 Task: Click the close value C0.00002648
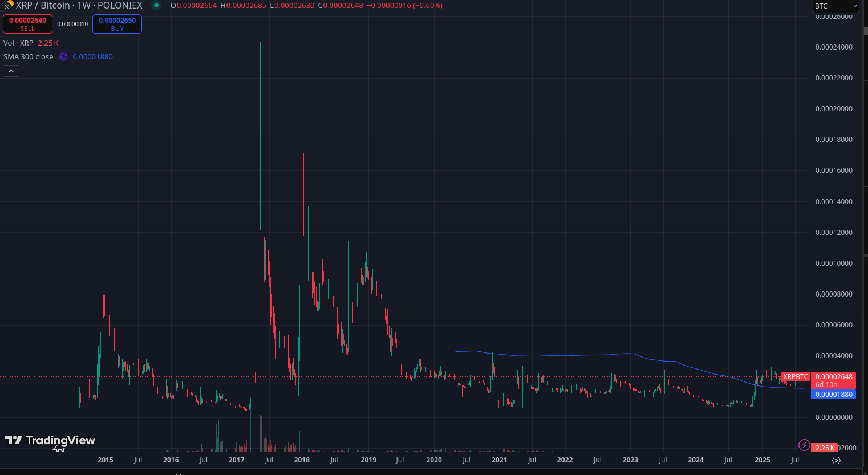click(340, 5)
